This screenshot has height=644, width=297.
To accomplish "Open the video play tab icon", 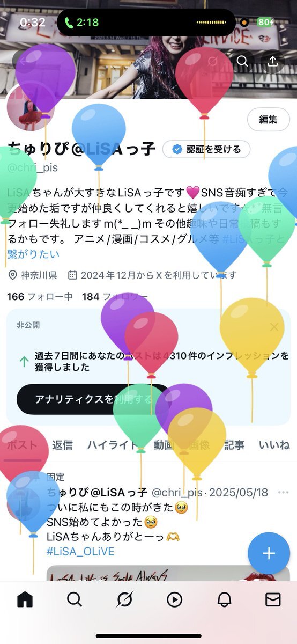I will [174, 599].
